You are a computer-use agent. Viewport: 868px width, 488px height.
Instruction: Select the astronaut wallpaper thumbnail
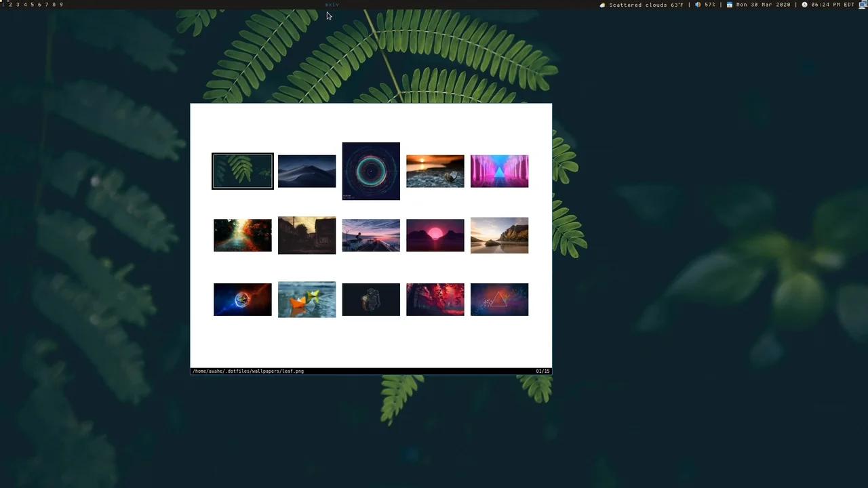coord(371,299)
